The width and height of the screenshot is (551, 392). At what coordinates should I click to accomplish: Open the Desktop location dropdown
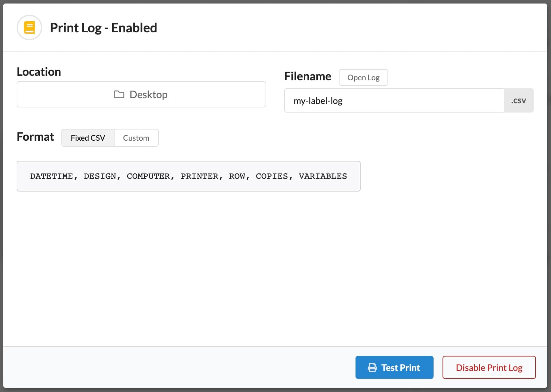click(x=141, y=94)
